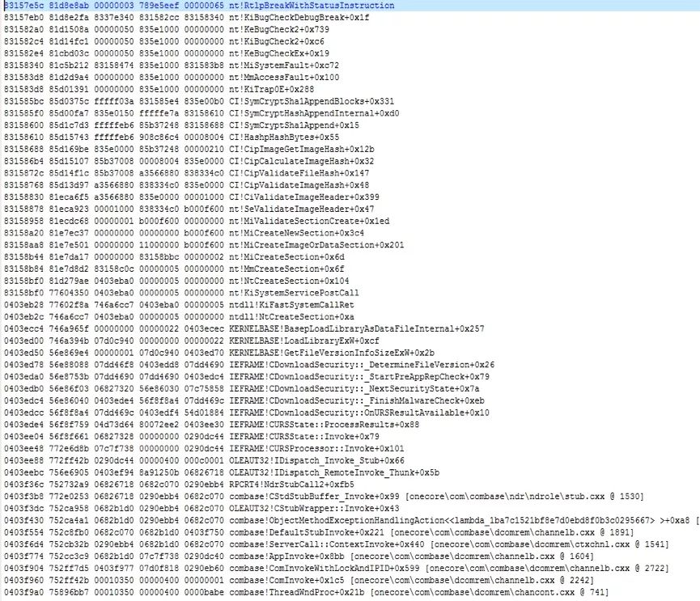Click the nt!MiCreateSection+0x6d frame
This screenshot has height=601, width=700.
[x=174, y=257]
